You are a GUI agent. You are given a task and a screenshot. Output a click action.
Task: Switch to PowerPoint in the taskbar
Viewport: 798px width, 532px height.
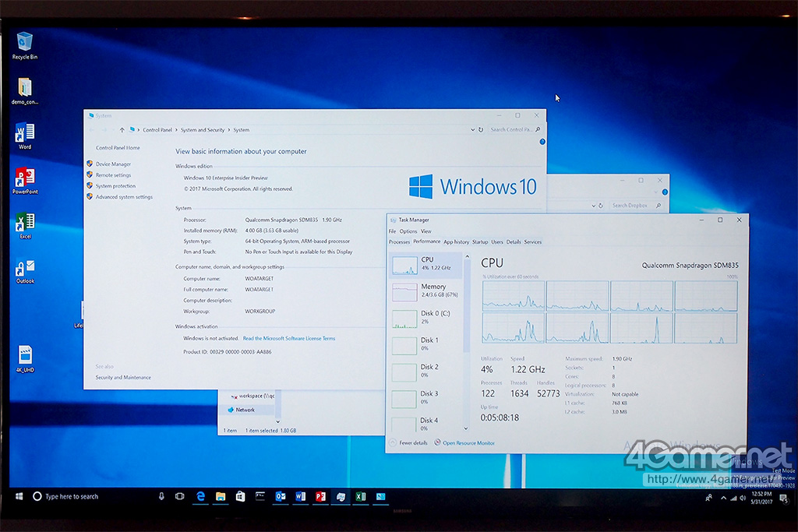[320, 496]
